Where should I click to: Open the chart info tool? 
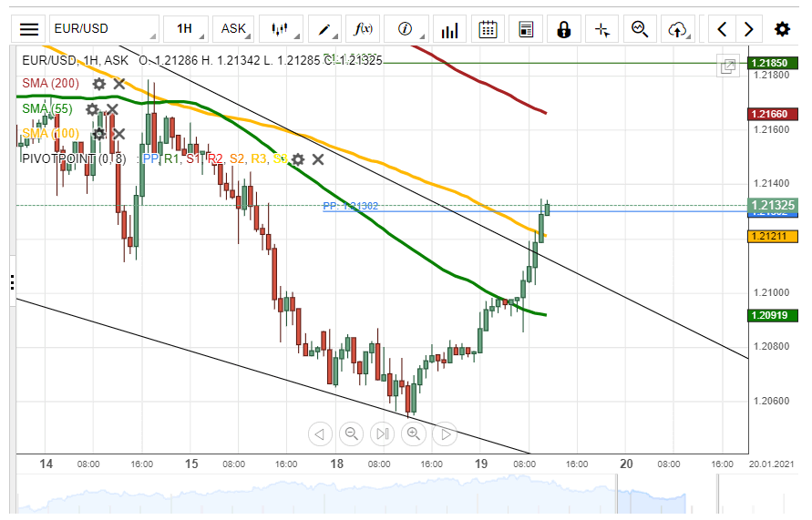pos(406,29)
